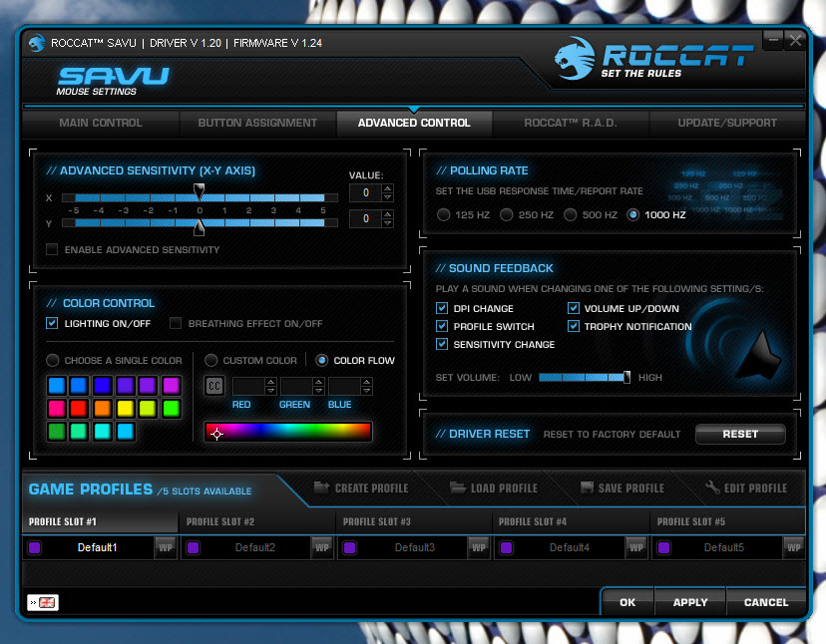
Task: Uncheck DPI Change sound feedback
Action: 442,308
